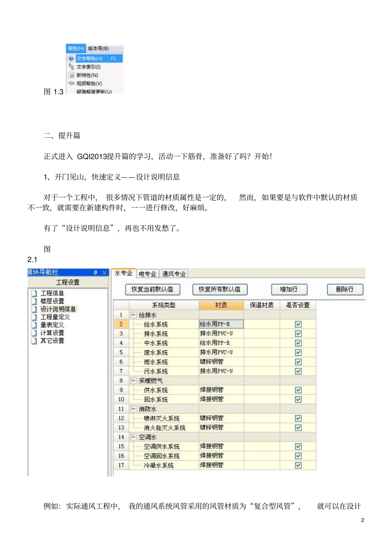Open 工程信息 in navigation tree
Viewport: 392px width, 555px height.
[x=52, y=293]
